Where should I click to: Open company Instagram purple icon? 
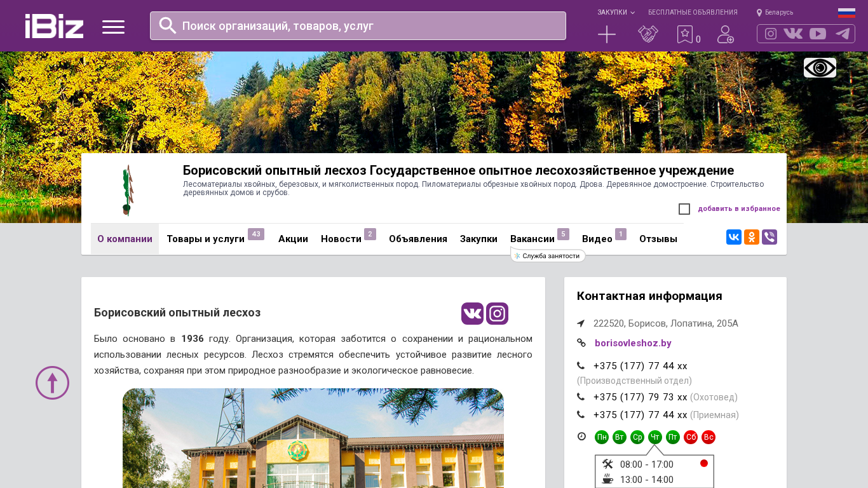pos(497,313)
